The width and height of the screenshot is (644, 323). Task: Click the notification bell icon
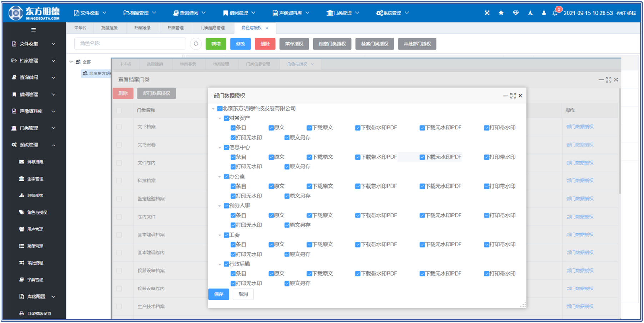pyautogui.click(x=555, y=13)
